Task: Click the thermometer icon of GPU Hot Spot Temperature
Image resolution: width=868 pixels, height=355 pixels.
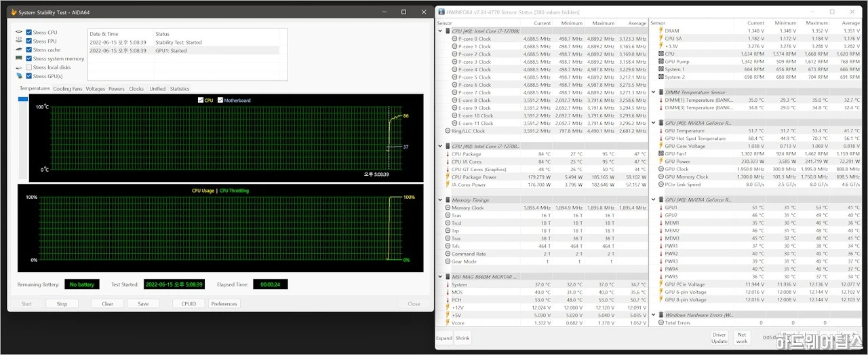Action: pyautogui.click(x=661, y=138)
